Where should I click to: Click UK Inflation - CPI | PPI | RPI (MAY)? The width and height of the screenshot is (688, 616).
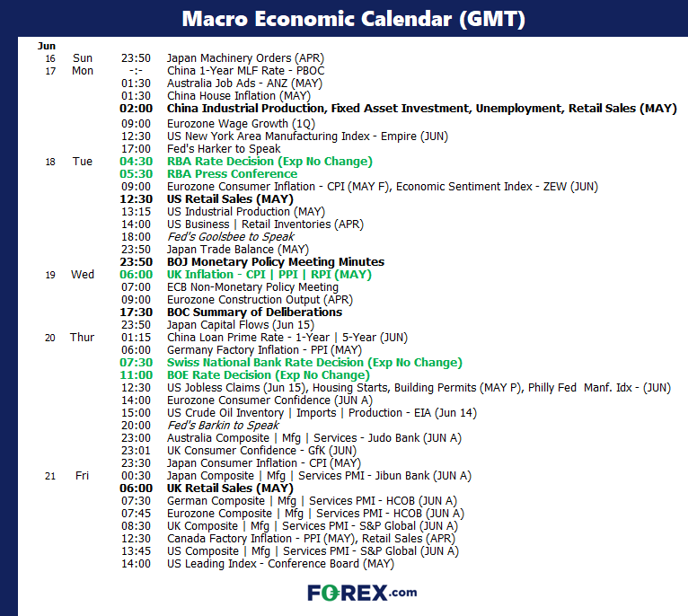[269, 275]
